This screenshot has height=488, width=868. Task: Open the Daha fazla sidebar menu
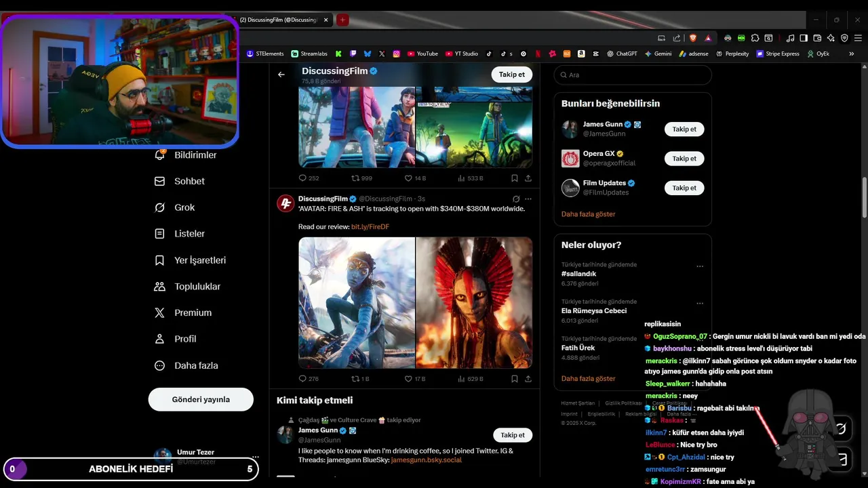(x=186, y=365)
